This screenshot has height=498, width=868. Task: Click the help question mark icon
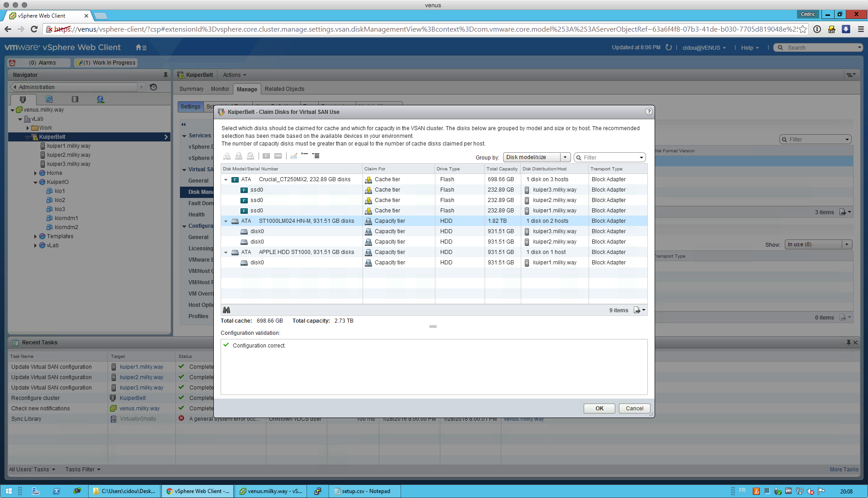(x=649, y=112)
